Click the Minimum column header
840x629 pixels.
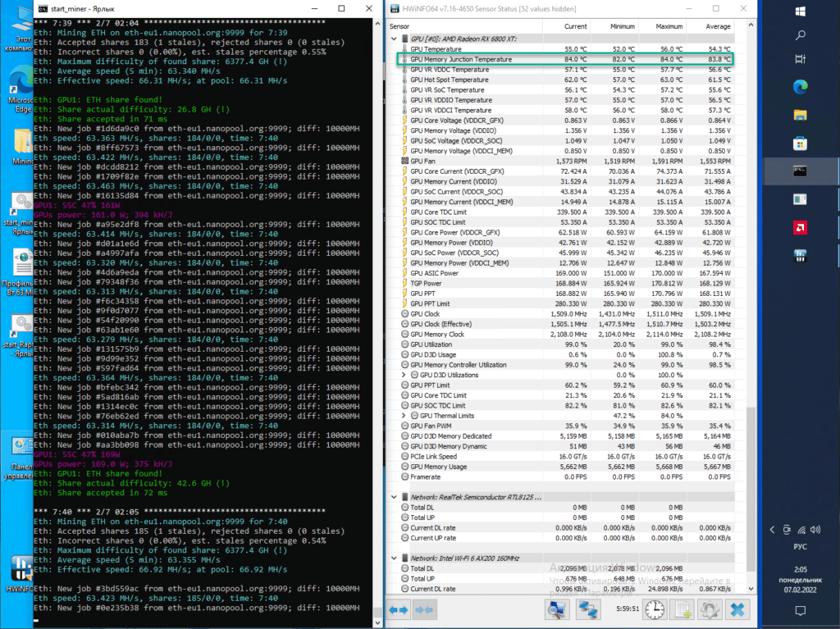(x=614, y=26)
